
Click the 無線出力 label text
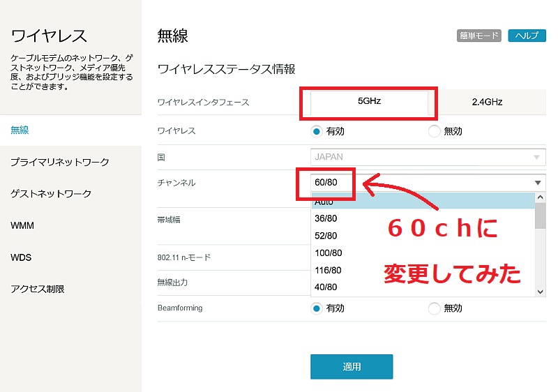[172, 282]
